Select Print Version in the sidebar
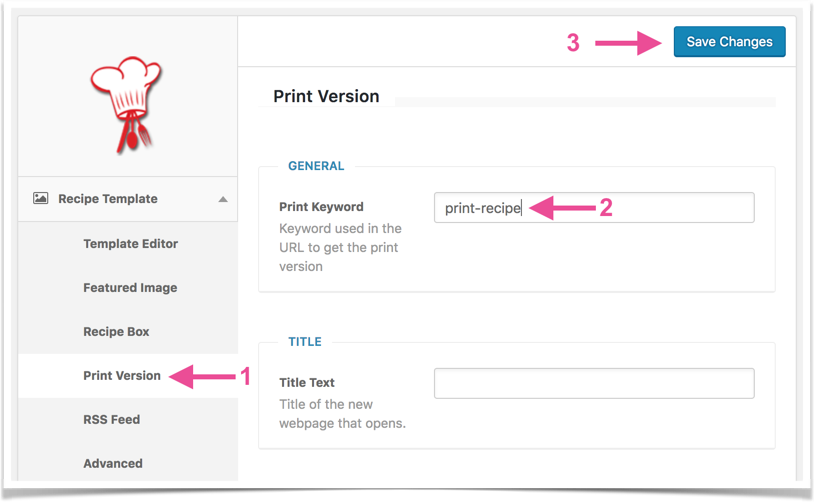Viewport: 814px width, 502px height. [122, 375]
